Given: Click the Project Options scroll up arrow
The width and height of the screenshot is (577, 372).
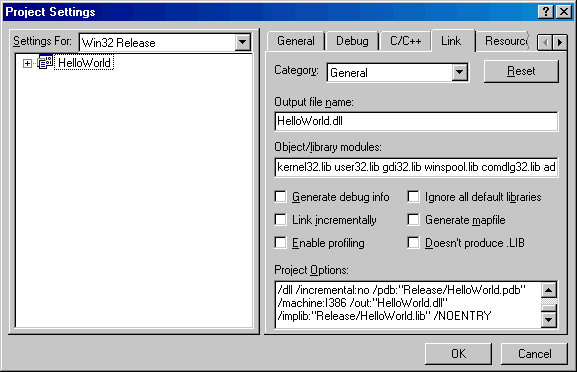Looking at the screenshot, I should (x=549, y=290).
